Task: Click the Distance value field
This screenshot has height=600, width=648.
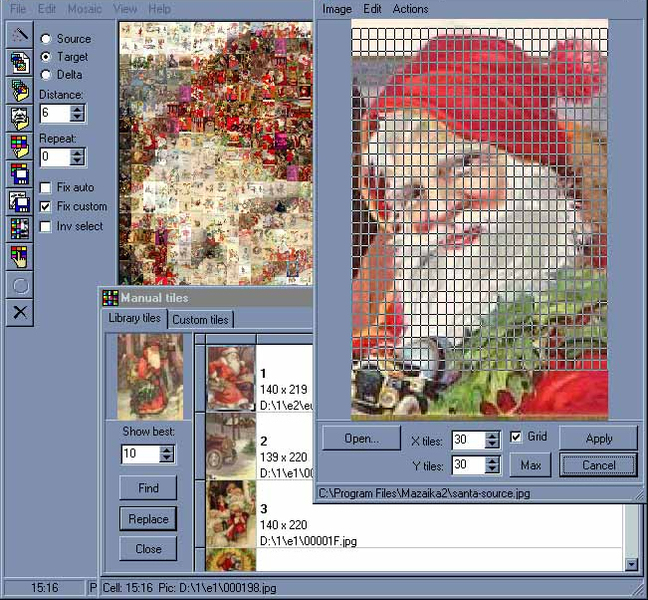Action: pos(55,113)
